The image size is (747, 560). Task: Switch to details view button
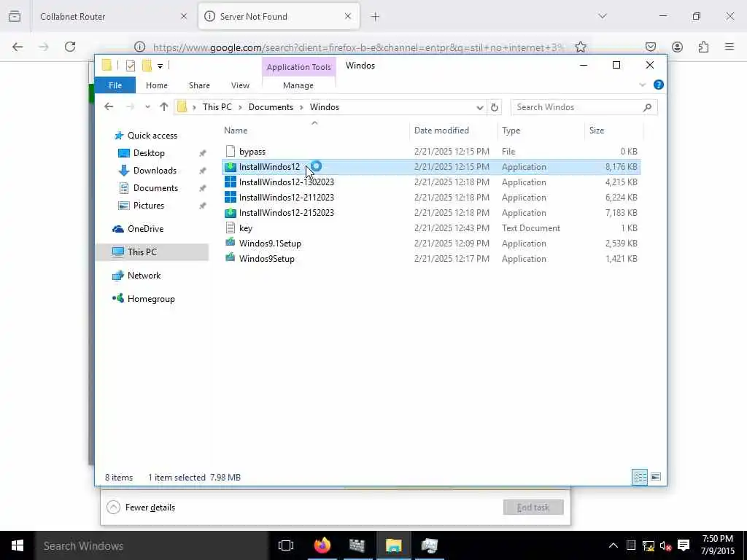pyautogui.click(x=639, y=477)
